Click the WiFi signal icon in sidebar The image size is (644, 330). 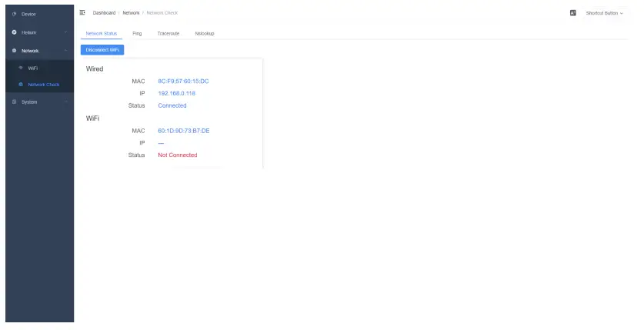coord(21,68)
